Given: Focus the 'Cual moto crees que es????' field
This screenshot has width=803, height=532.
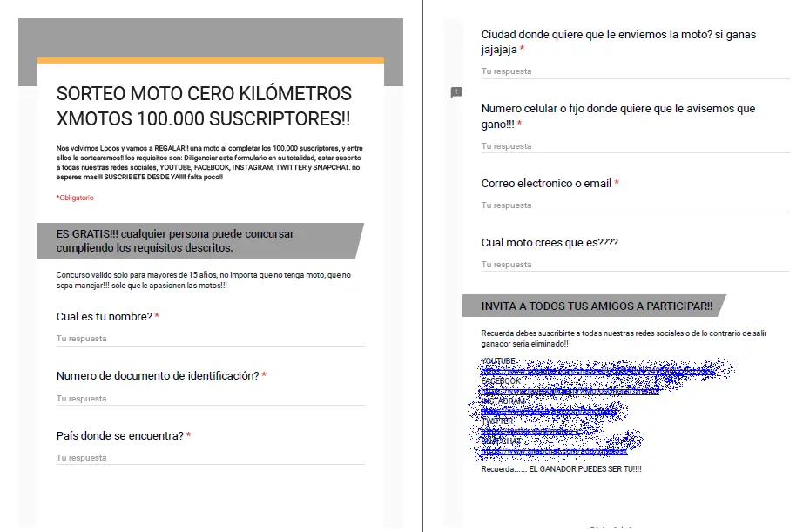Looking at the screenshot, I should tap(635, 265).
